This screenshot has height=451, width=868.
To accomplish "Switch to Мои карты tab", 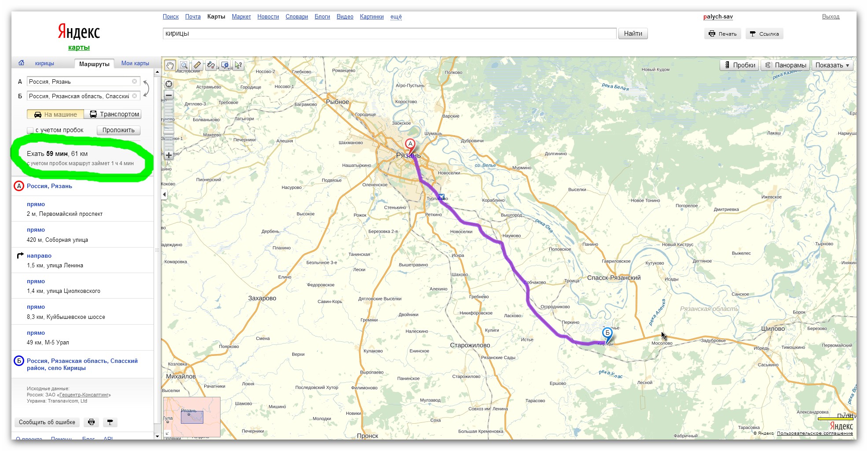I will point(135,63).
